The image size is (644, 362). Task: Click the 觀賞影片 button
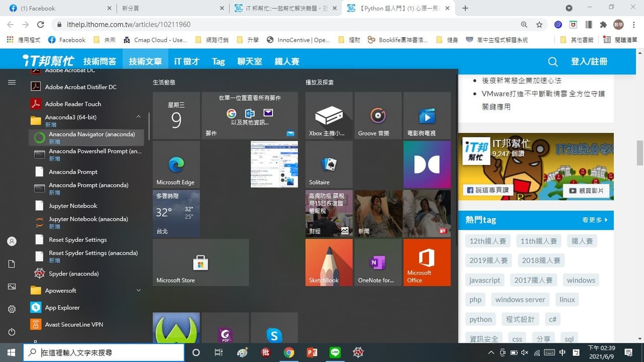(586, 191)
